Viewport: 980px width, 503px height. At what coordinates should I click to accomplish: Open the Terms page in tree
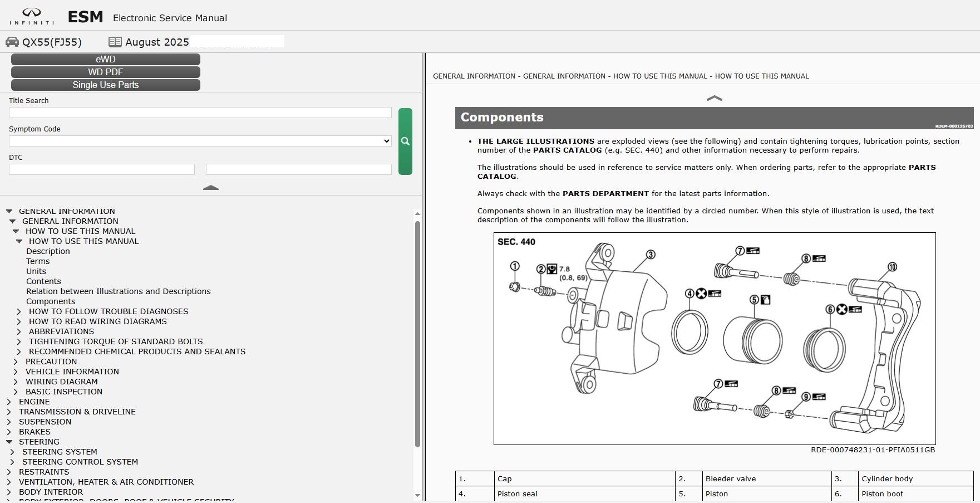point(38,261)
